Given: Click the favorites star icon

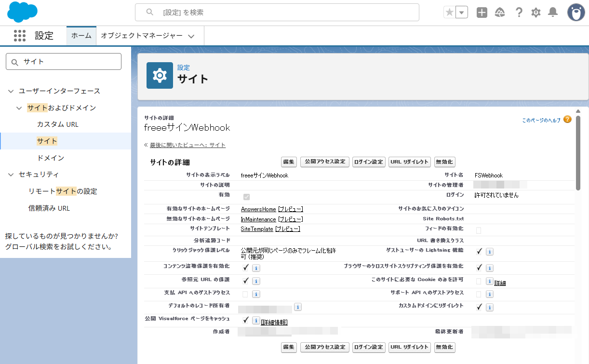Looking at the screenshot, I should click(x=450, y=13).
